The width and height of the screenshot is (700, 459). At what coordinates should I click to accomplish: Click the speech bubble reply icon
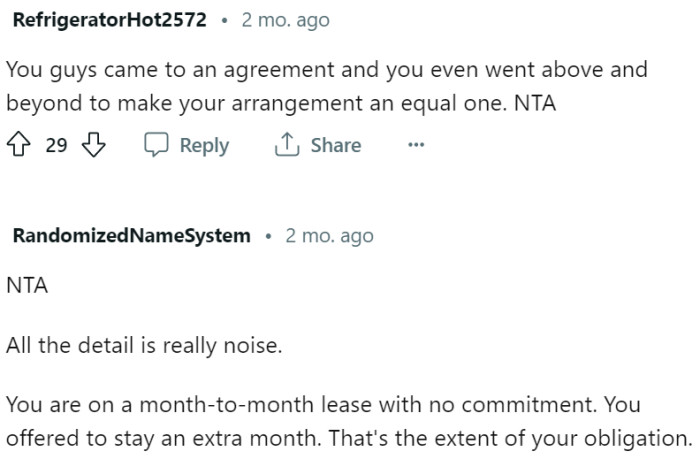pos(156,146)
